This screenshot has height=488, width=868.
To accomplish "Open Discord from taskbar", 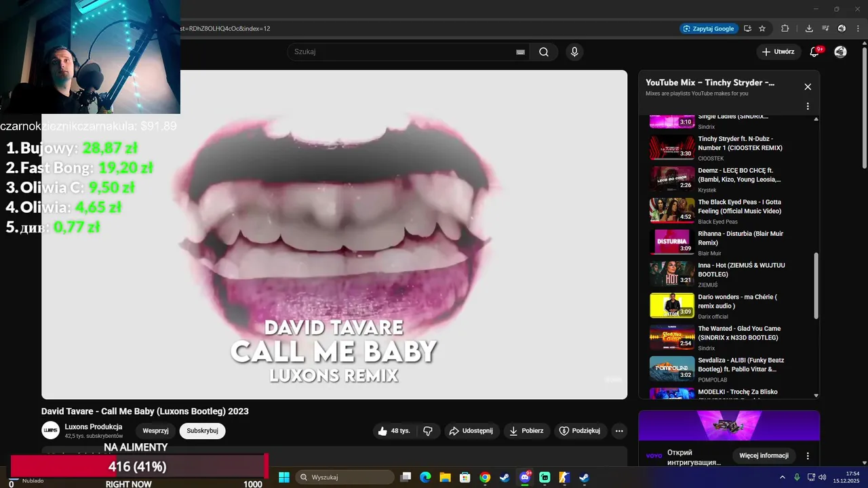I will coord(524,477).
